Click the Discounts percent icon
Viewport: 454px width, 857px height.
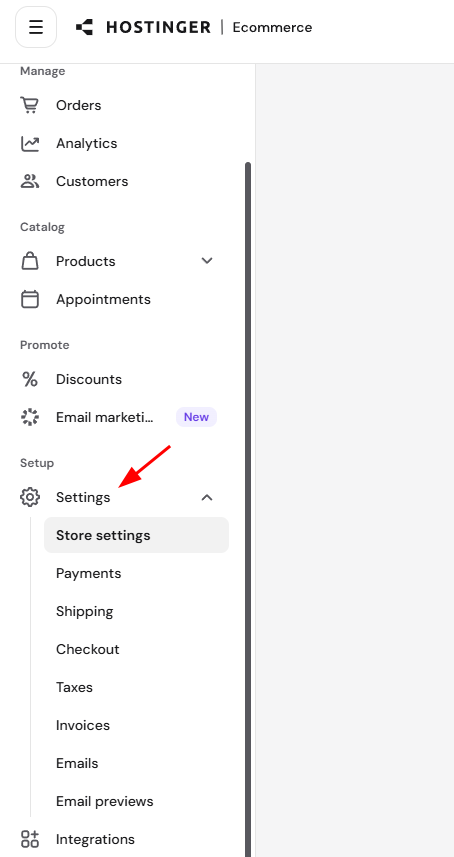(30, 379)
